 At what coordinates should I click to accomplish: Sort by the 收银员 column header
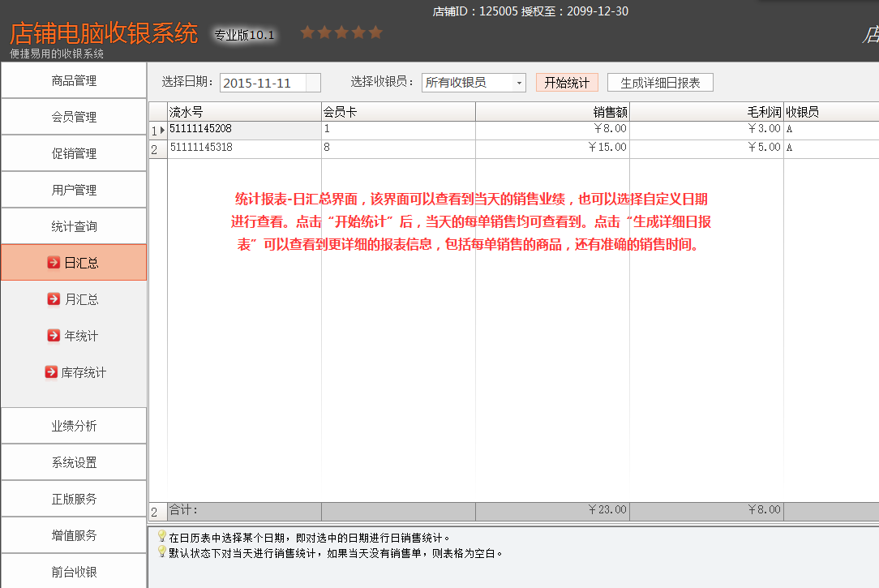point(831,112)
